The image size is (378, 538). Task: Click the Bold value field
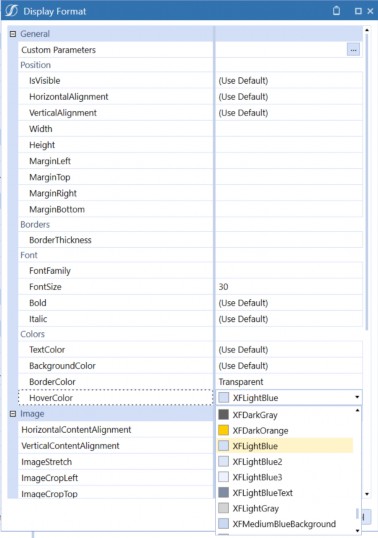288,303
